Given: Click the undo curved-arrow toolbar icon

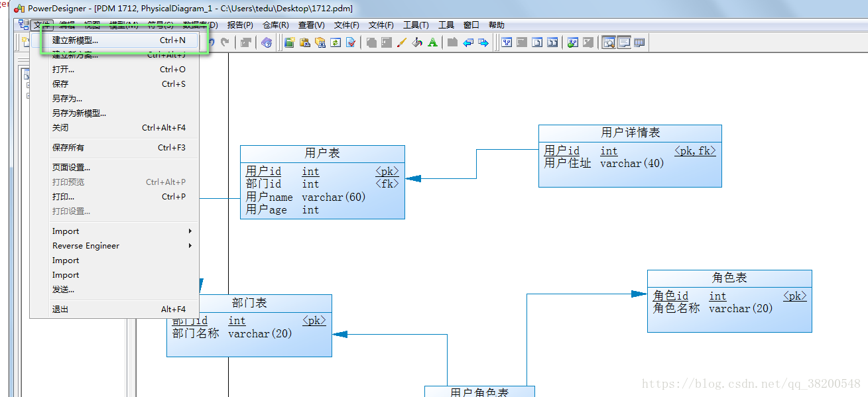Looking at the screenshot, I should click(213, 42).
